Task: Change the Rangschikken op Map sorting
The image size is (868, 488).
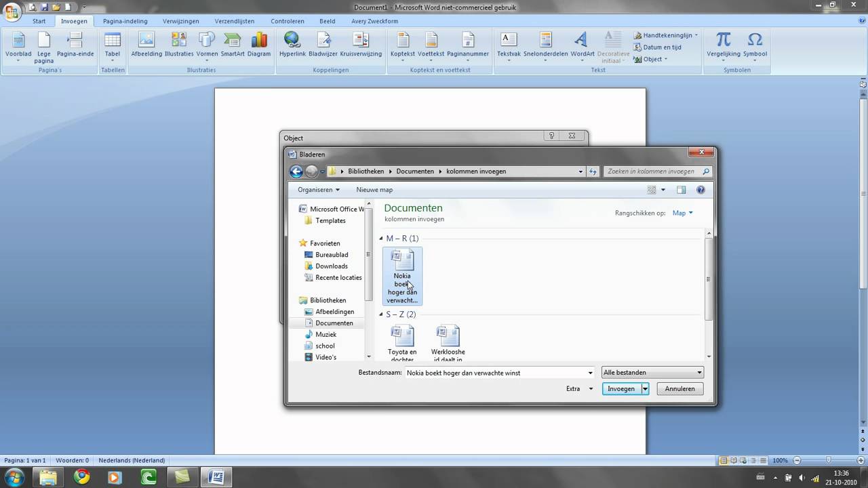Action: 682,213
